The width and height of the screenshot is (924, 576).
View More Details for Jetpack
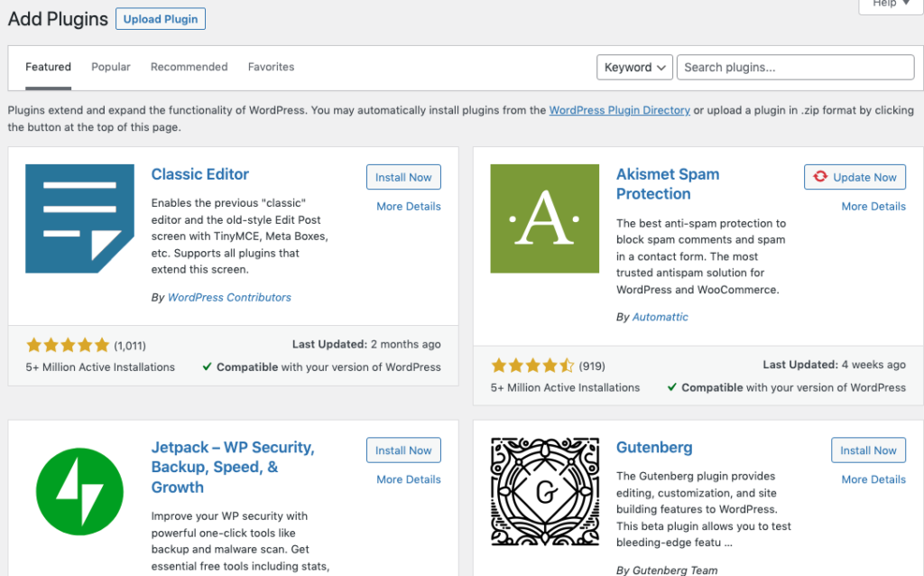coord(409,479)
